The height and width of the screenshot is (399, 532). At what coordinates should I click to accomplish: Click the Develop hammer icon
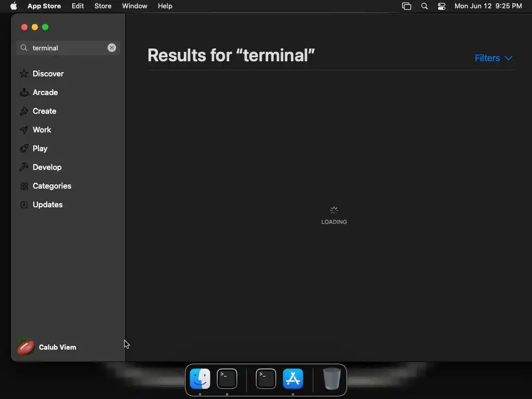[x=24, y=167]
